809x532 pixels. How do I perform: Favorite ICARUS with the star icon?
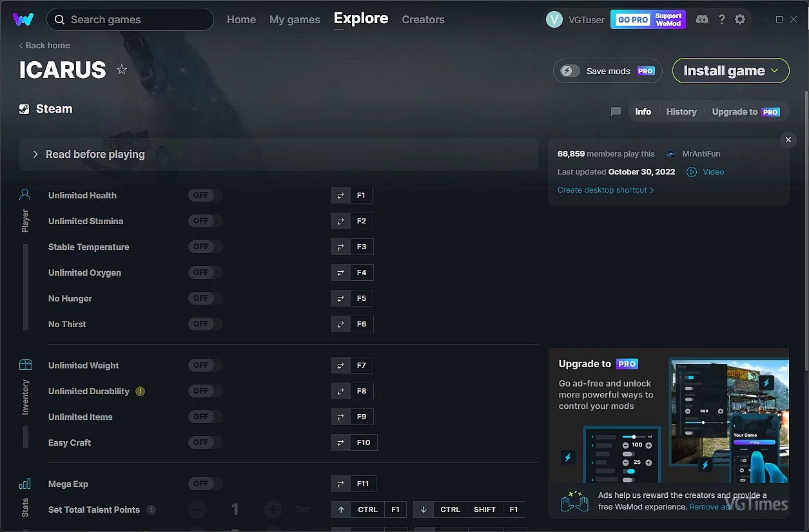tap(122, 70)
